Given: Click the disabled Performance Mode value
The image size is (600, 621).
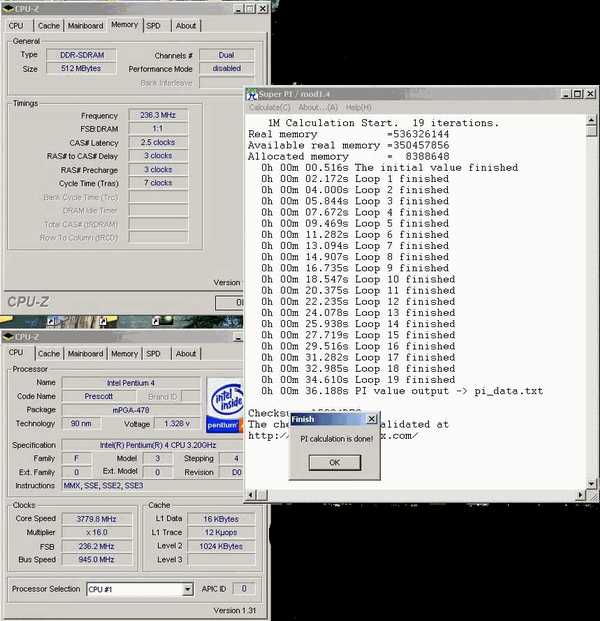Looking at the screenshot, I should click(x=226, y=69).
